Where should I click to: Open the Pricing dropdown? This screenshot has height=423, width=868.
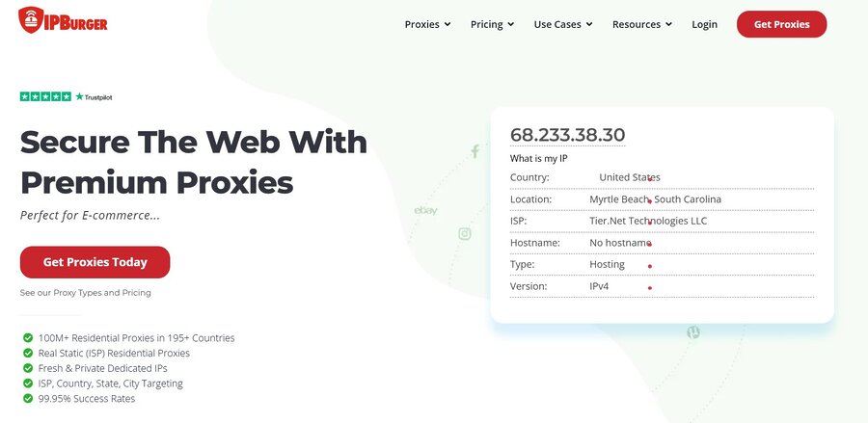point(492,24)
